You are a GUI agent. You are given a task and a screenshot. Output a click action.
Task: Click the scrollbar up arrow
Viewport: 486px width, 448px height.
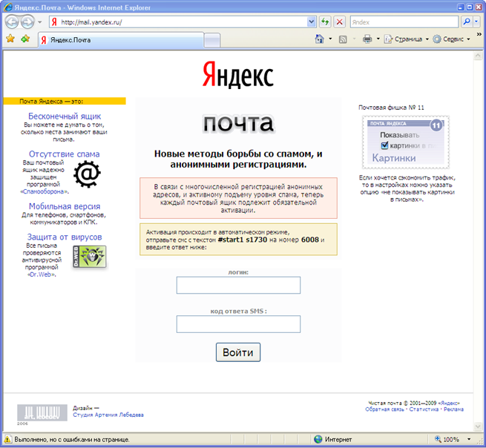point(478,56)
